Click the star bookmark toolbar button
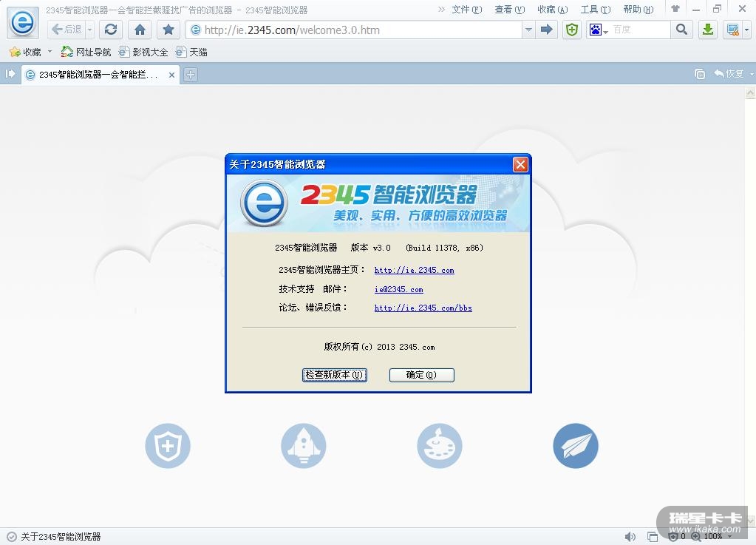756x545 pixels. [168, 30]
